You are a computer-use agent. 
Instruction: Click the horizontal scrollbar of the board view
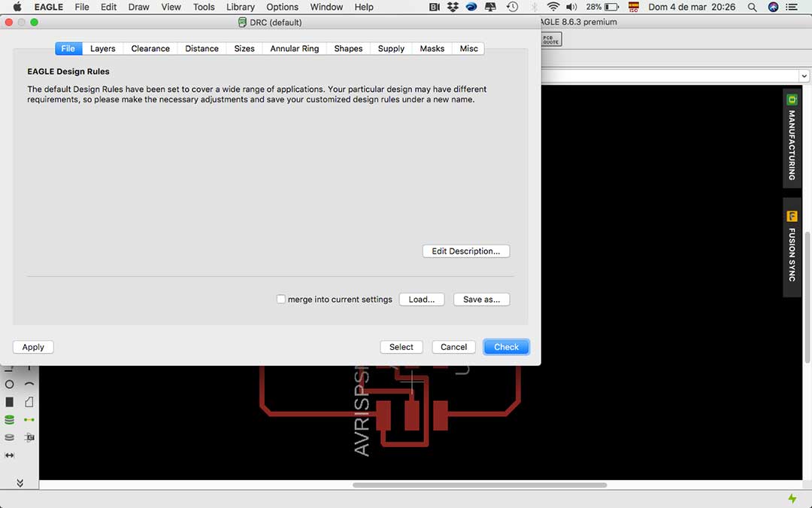(480, 485)
